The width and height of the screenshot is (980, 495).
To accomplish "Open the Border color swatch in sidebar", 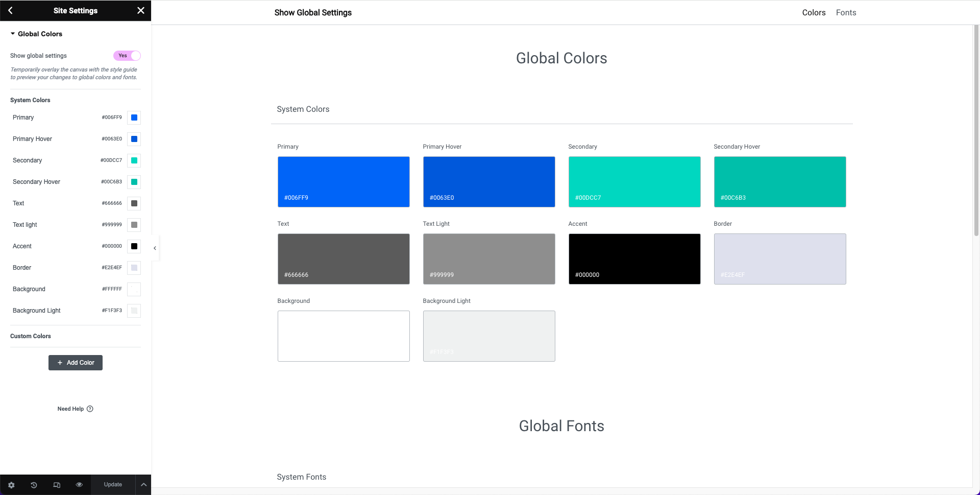I will 134,268.
